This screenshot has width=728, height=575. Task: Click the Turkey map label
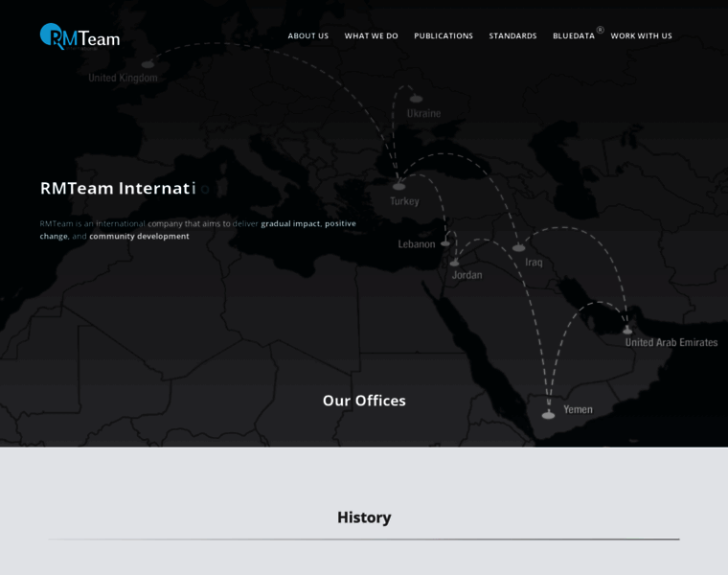tap(404, 201)
